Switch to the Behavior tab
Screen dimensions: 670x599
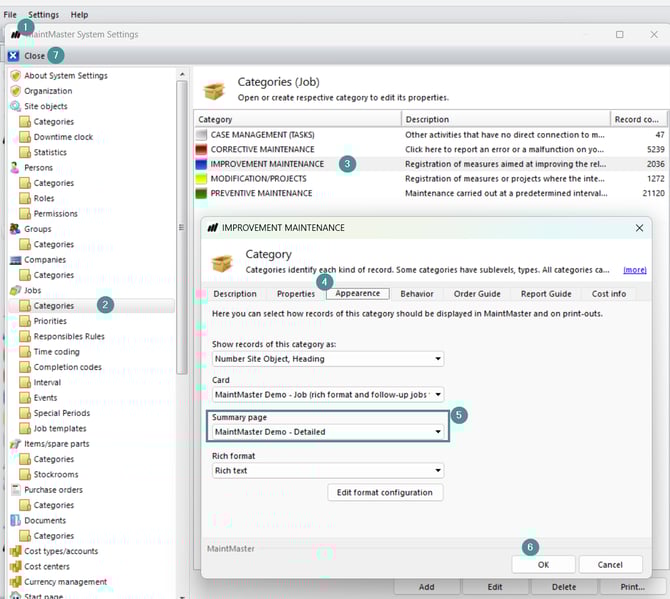416,294
